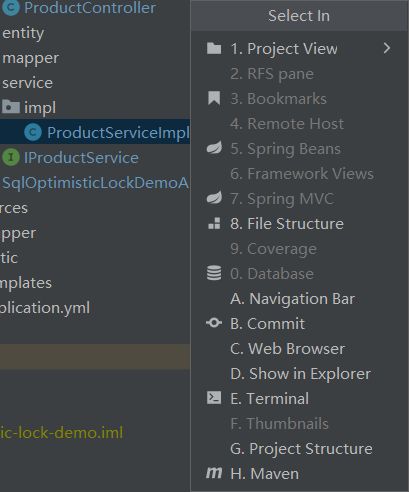Click the Bookmarks ribbon icon

pyautogui.click(x=214, y=99)
